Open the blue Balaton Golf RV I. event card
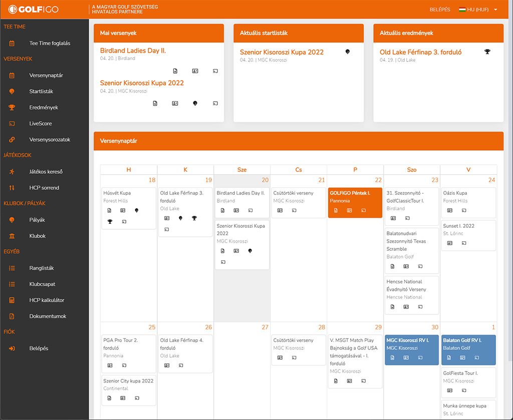The height and width of the screenshot is (420, 513). (468, 350)
